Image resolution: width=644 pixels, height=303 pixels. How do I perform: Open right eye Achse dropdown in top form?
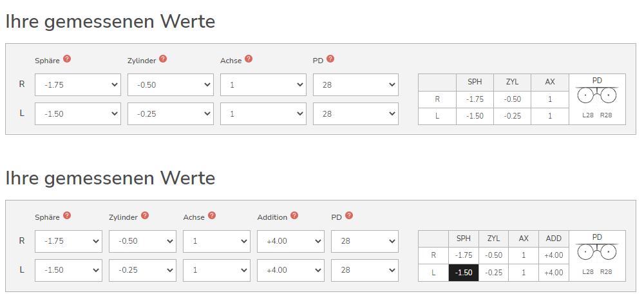pos(263,84)
